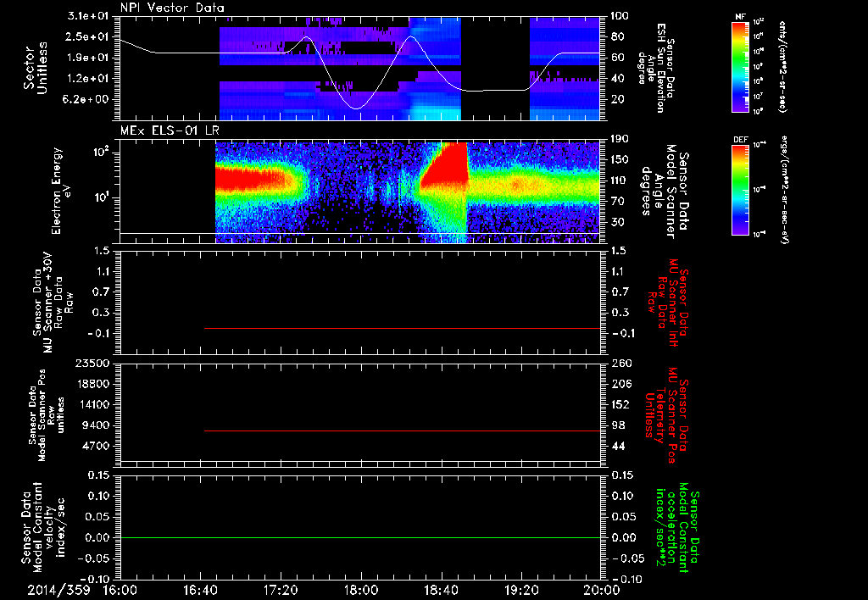Click the 260 telemetry tick value
Viewport: 868px width, 600px height.
point(622,364)
